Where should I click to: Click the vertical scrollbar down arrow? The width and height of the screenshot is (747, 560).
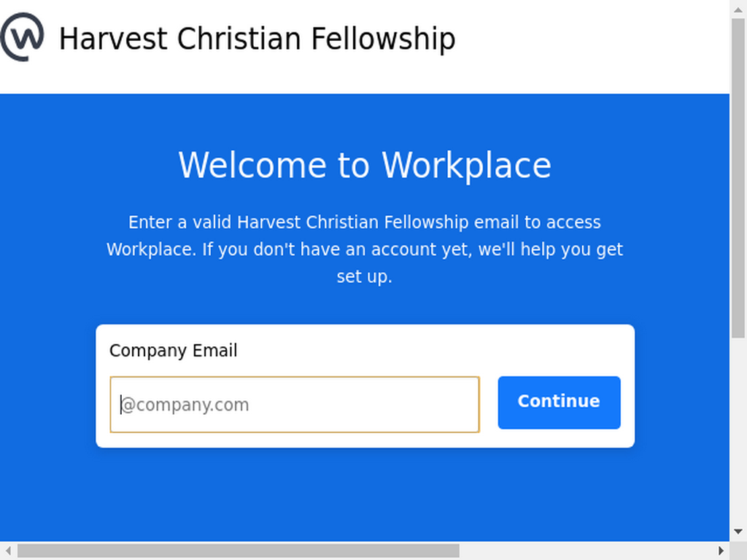pyautogui.click(x=738, y=532)
